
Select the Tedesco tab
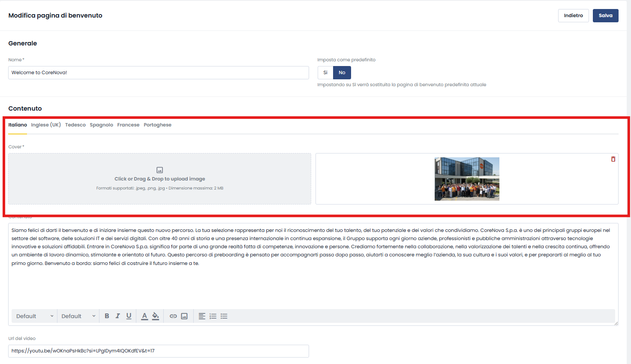click(75, 125)
